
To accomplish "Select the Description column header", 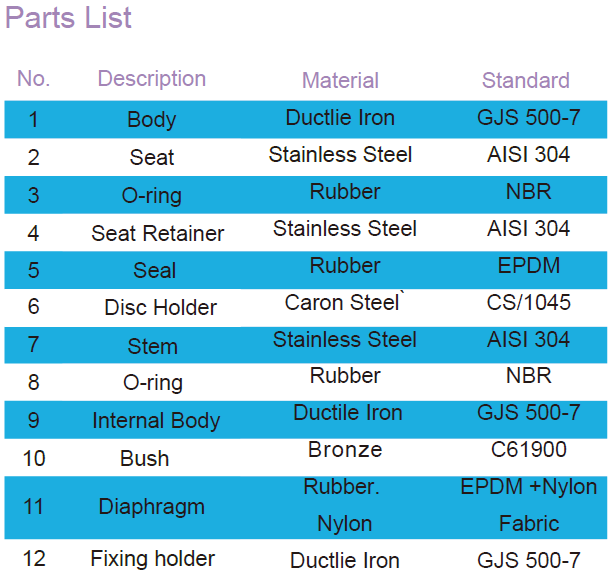I will point(152,79).
